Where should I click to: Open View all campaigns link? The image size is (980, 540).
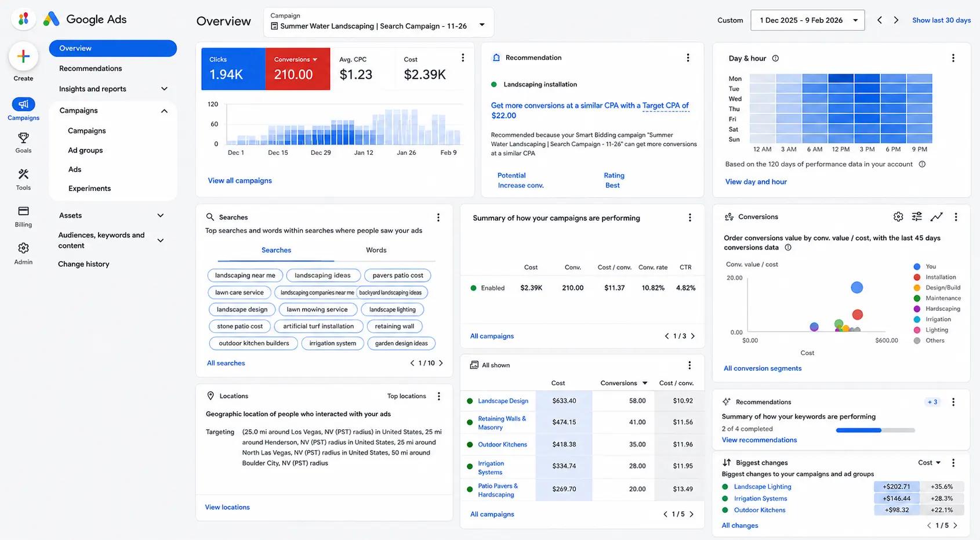click(x=240, y=181)
